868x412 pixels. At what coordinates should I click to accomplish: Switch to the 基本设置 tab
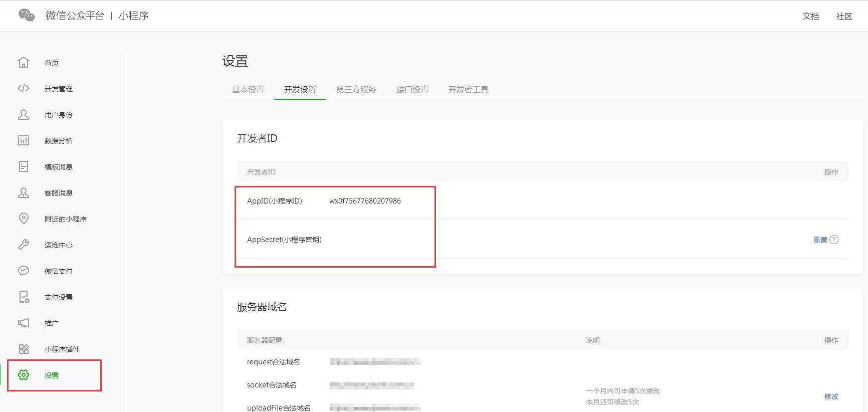point(248,89)
